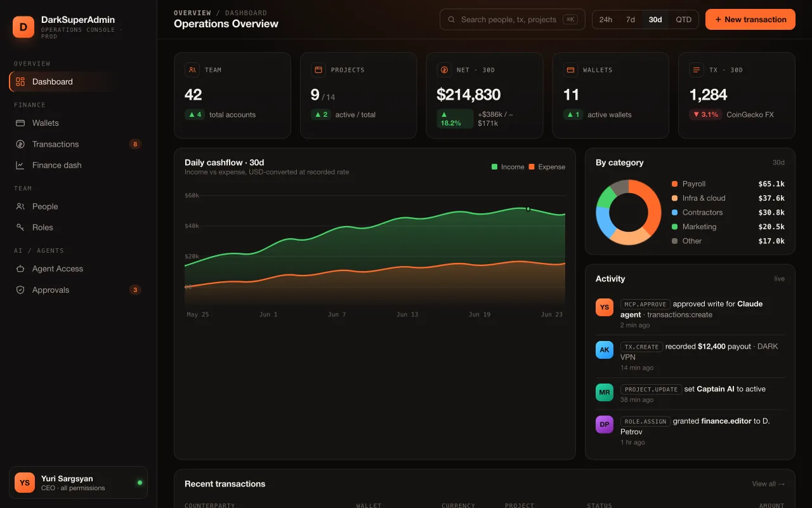Click the data point marker on income line
Viewport: 812px width, 508px height.
pyautogui.click(x=528, y=209)
